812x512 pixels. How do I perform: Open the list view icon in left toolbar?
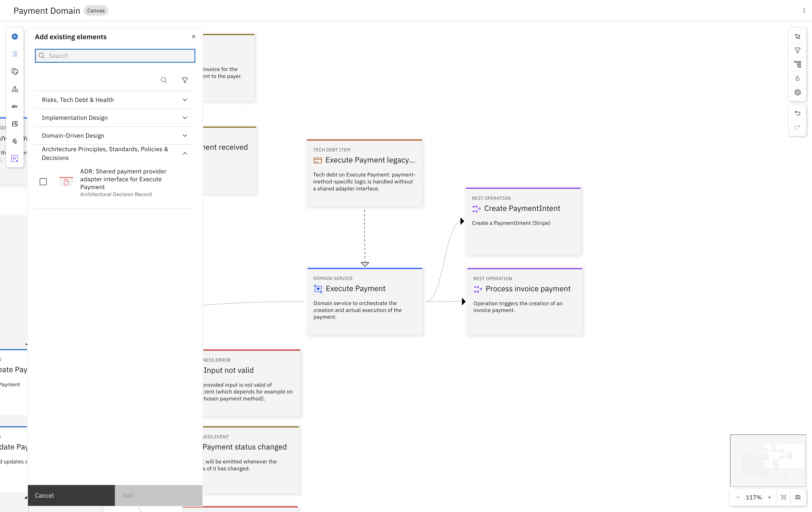(15, 54)
